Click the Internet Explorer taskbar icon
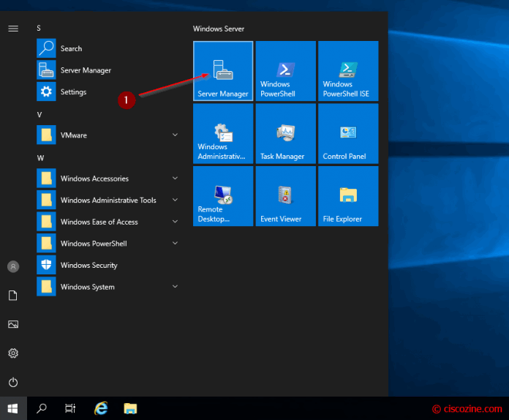 click(101, 408)
